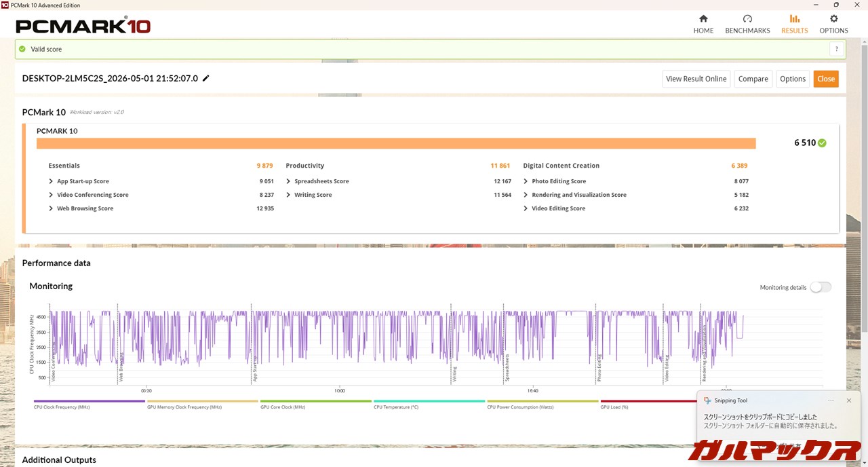Open the HOME section
Image resolution: width=868 pixels, height=467 pixels.
703,24
